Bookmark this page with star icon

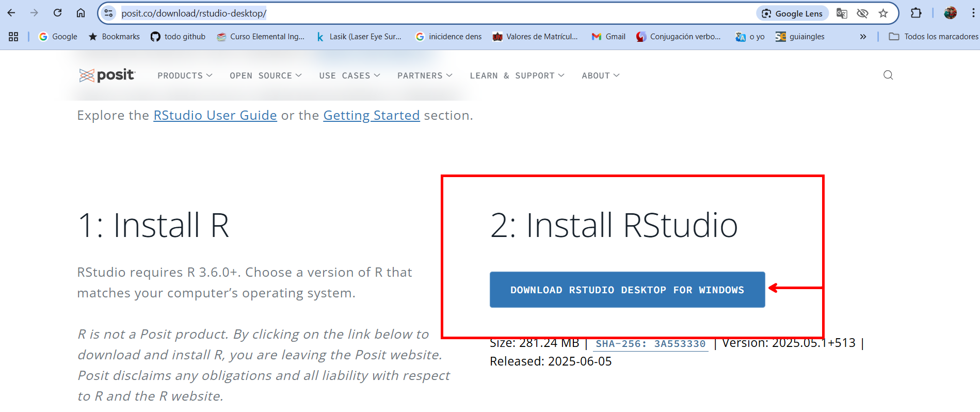pyautogui.click(x=883, y=13)
